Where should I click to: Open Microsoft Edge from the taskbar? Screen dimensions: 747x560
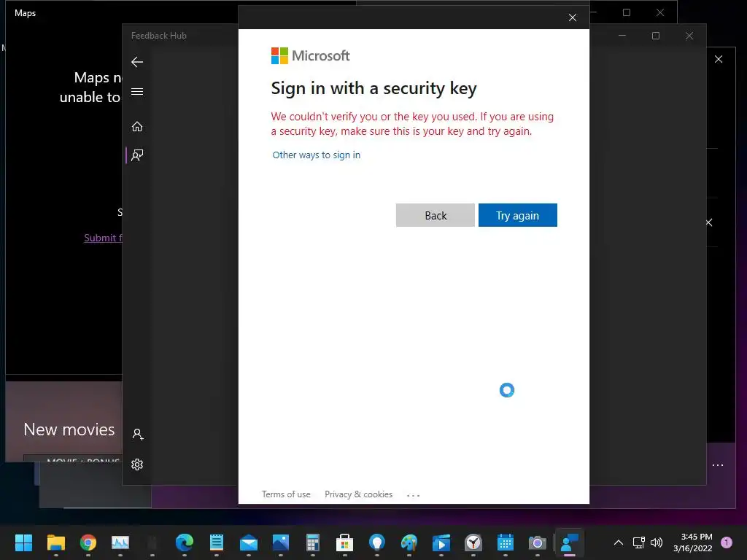click(x=185, y=542)
